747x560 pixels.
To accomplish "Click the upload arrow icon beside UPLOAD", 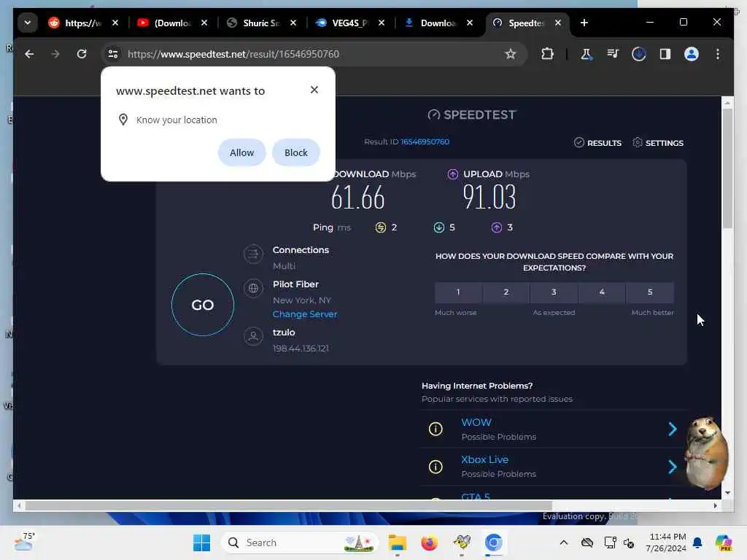I will (x=452, y=174).
